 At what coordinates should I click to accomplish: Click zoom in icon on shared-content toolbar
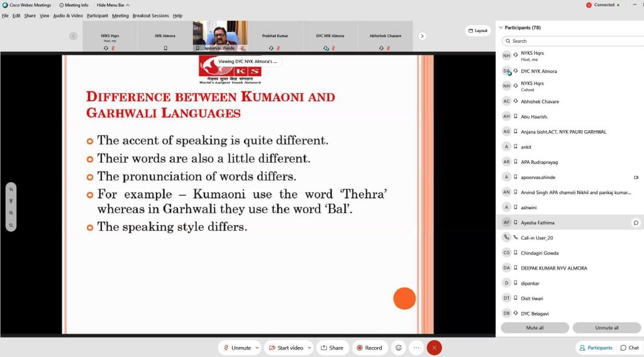click(11, 213)
